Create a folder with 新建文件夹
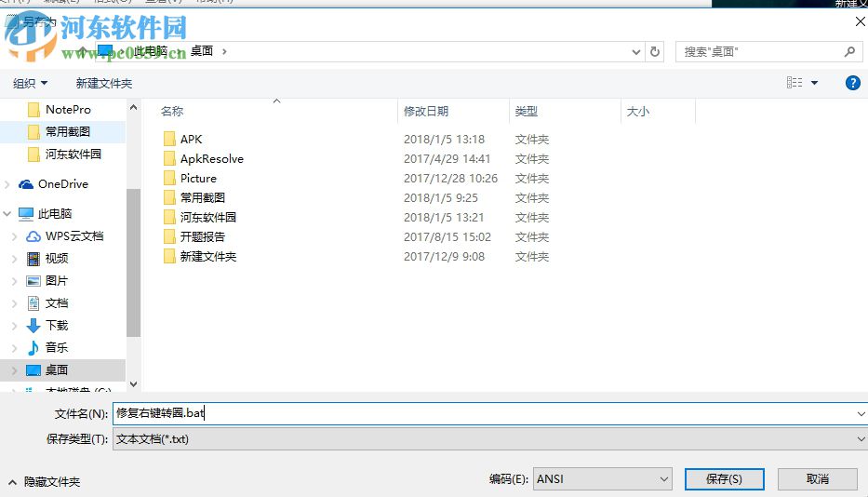The width and height of the screenshot is (868, 497). coord(103,83)
